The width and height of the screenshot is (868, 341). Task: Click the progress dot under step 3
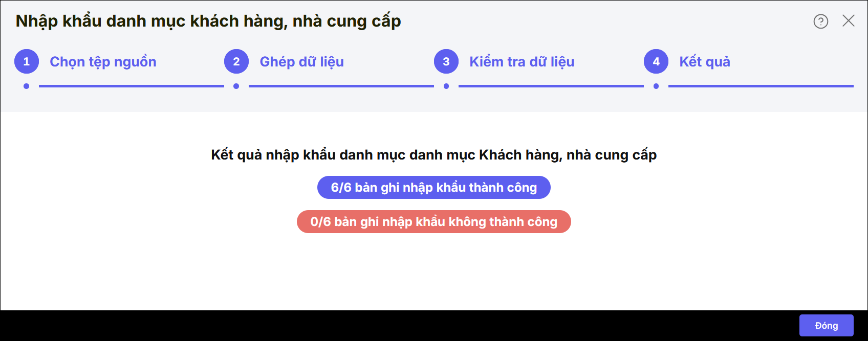click(x=446, y=86)
